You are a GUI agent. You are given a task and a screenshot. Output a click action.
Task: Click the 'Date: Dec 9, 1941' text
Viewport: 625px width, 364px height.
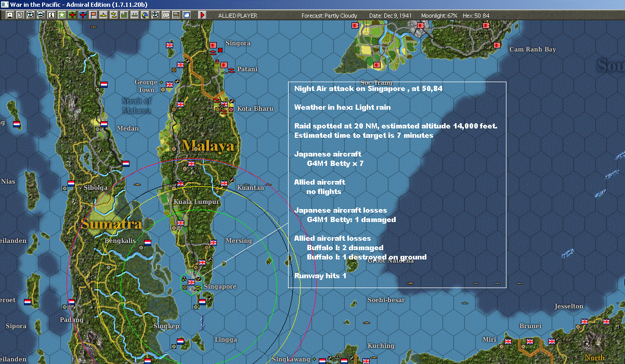(390, 16)
